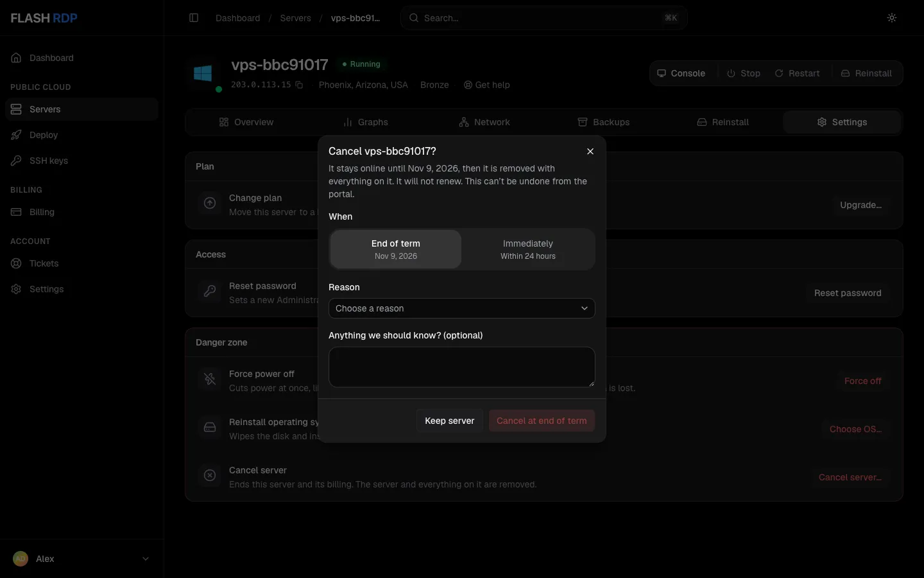Viewport: 924px width, 578px height.
Task: Click the optional notes text area
Action: [x=462, y=367]
